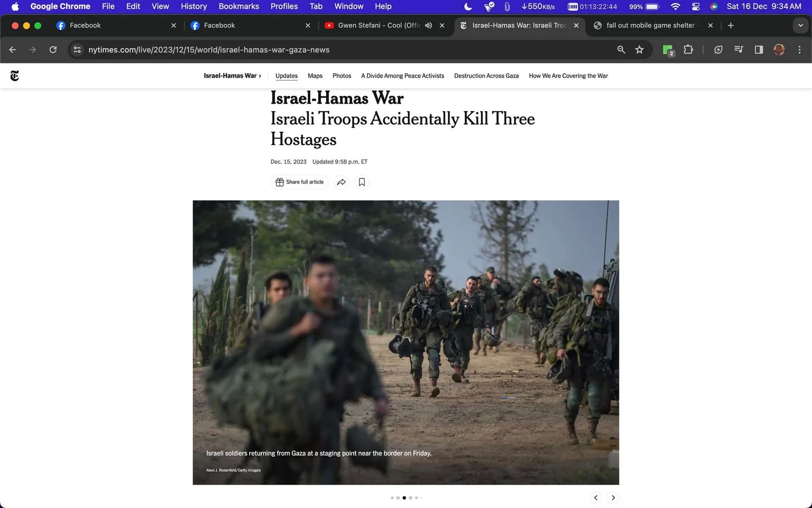The width and height of the screenshot is (812, 508).
Task: Advance to next carousel photo
Action: [613, 498]
